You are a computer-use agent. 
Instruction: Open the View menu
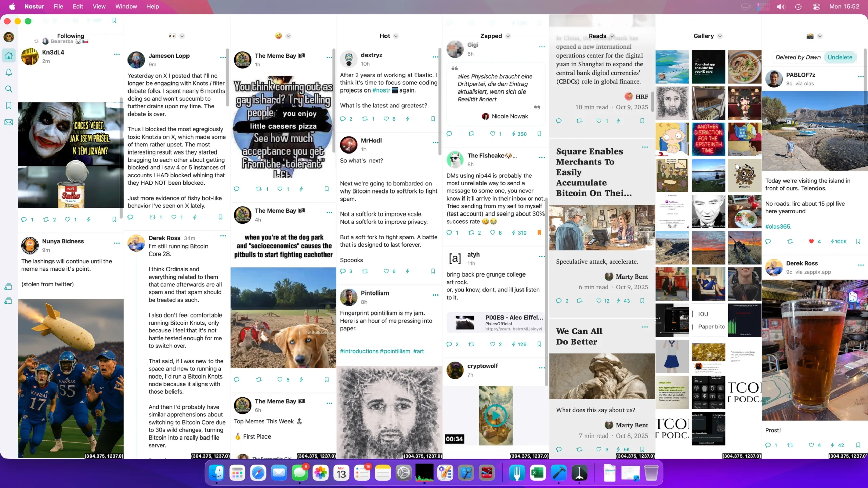click(x=99, y=6)
